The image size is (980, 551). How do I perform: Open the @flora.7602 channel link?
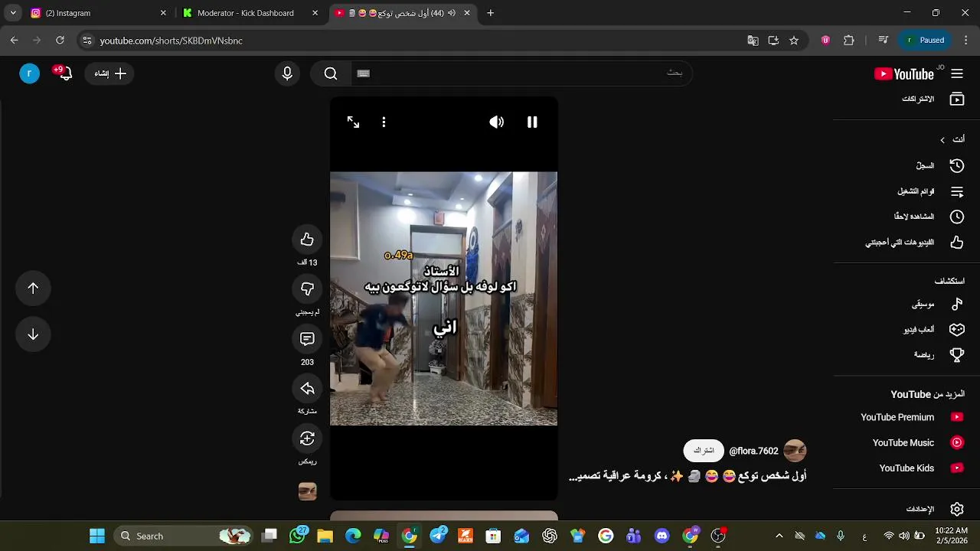753,452
